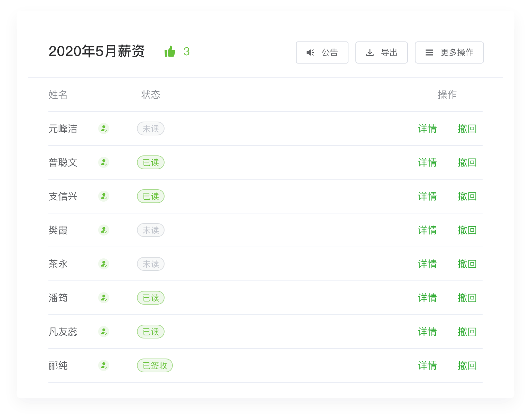The width and height of the screenshot is (531, 420).
Task: Click the user verified icon beside 凡友蕊
Action: click(103, 332)
